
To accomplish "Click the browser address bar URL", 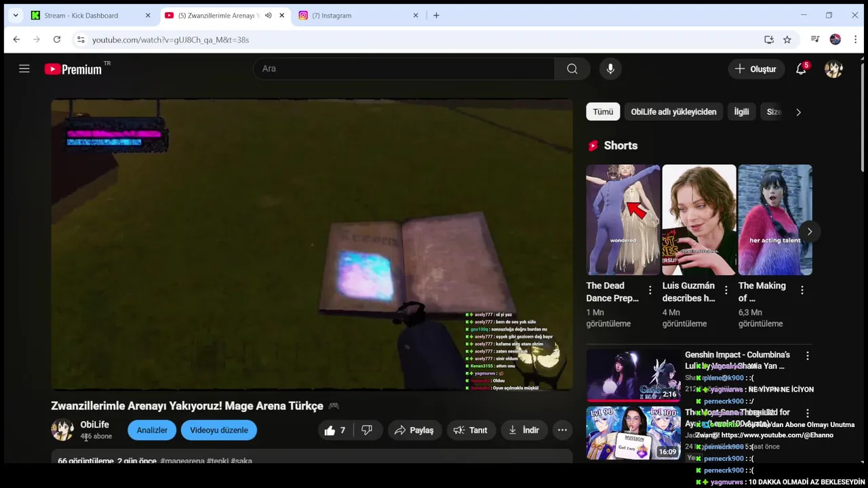I will point(170,40).
